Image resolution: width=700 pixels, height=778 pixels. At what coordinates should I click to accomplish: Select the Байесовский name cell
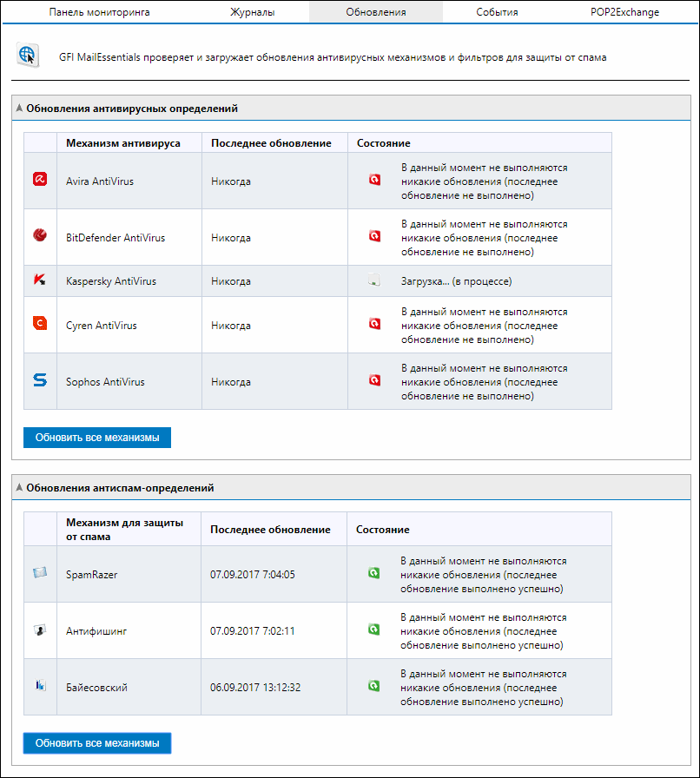129,687
